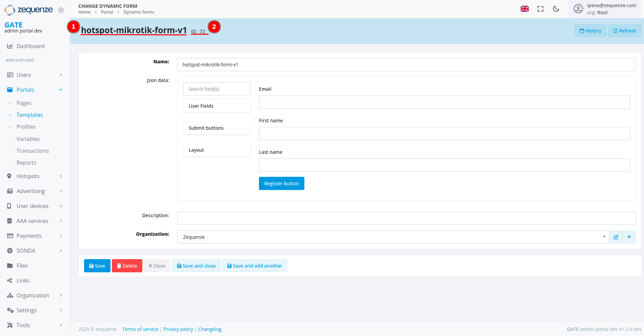Open Dashboard from sidebar
This screenshot has width=644, height=336.
coord(31,46)
